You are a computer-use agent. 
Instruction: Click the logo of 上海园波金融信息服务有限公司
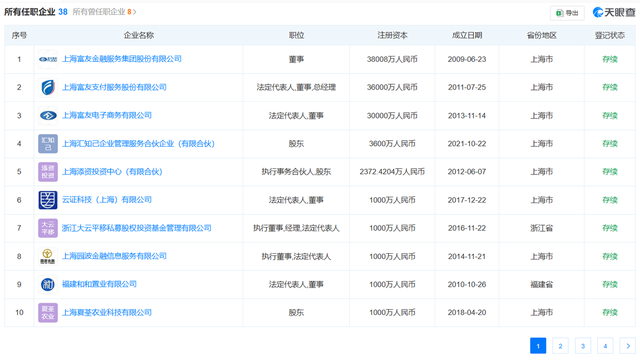[48, 256]
